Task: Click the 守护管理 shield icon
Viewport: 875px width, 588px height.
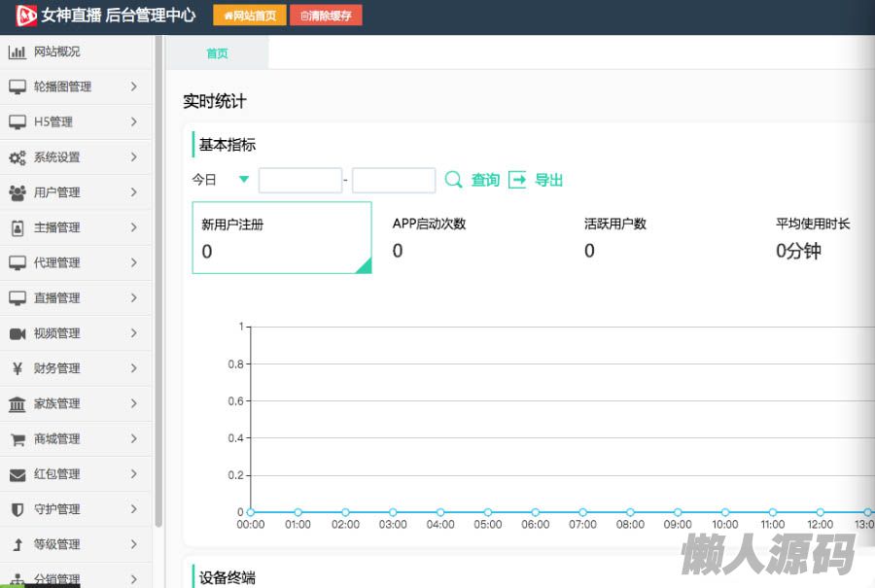Action: pos(17,509)
